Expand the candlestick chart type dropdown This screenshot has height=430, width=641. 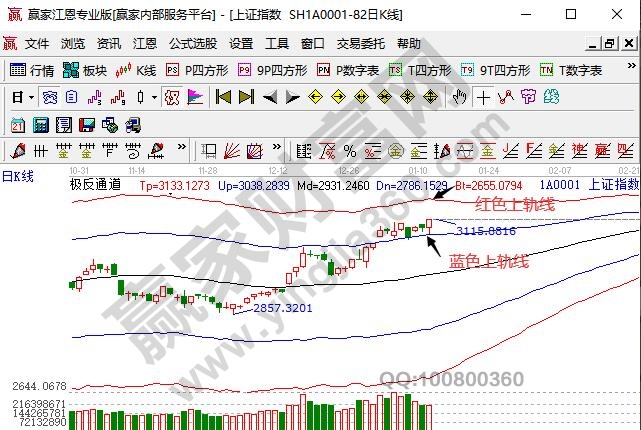tap(153, 97)
